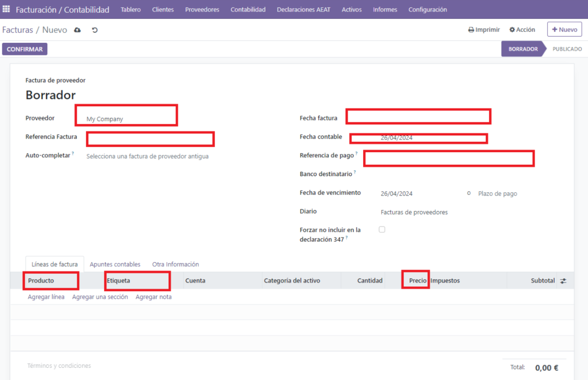This screenshot has width=588, height=380.
Task: Click Agregar línea link
Action: [46, 297]
